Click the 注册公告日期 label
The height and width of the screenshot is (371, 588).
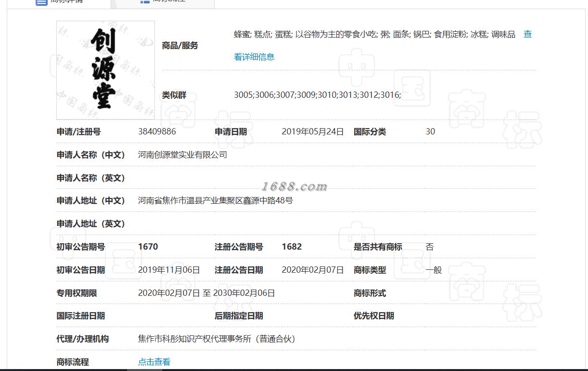point(239,270)
